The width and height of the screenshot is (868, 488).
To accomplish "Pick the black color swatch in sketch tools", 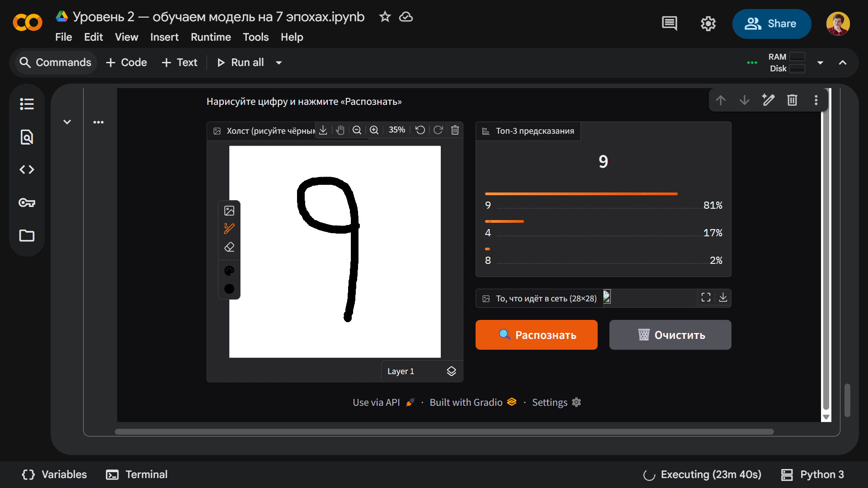I will (229, 289).
